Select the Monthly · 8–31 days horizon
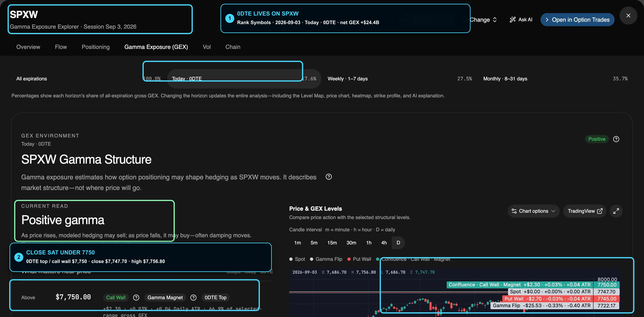Screen dimensions: 644x317 555,79
